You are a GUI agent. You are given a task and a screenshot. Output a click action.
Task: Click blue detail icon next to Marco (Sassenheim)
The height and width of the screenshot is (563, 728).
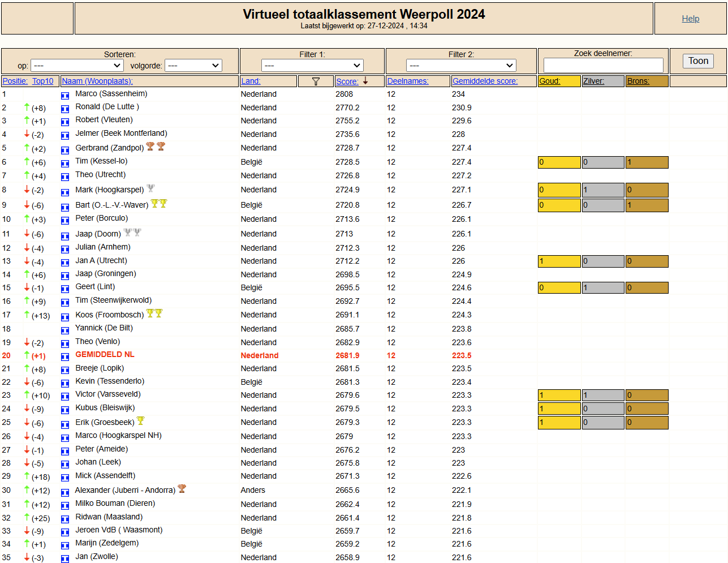(x=65, y=96)
